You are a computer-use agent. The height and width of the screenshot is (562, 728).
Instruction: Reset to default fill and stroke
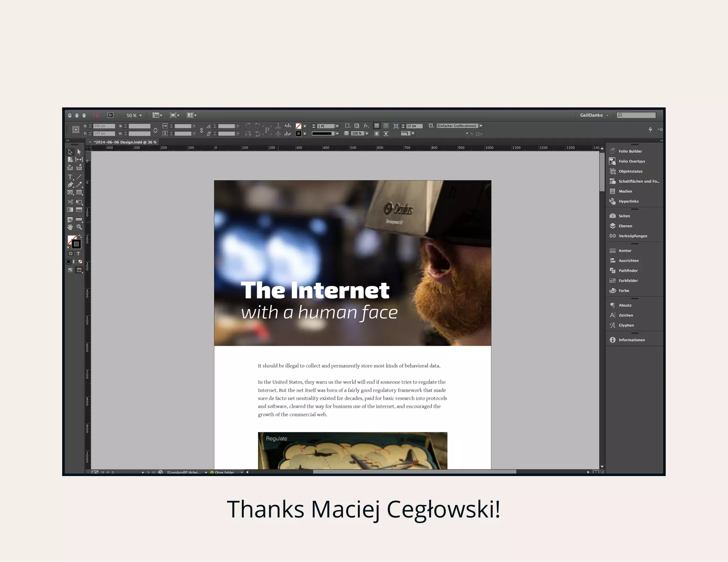click(69, 248)
